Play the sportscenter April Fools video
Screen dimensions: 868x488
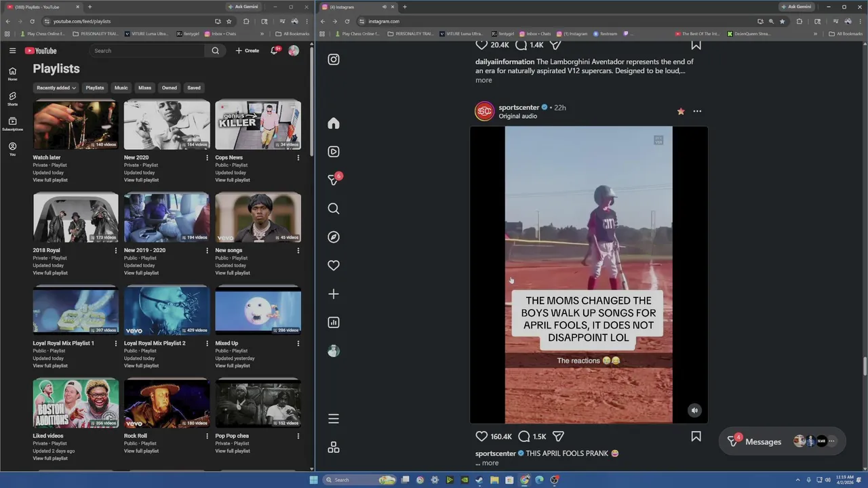click(x=589, y=274)
